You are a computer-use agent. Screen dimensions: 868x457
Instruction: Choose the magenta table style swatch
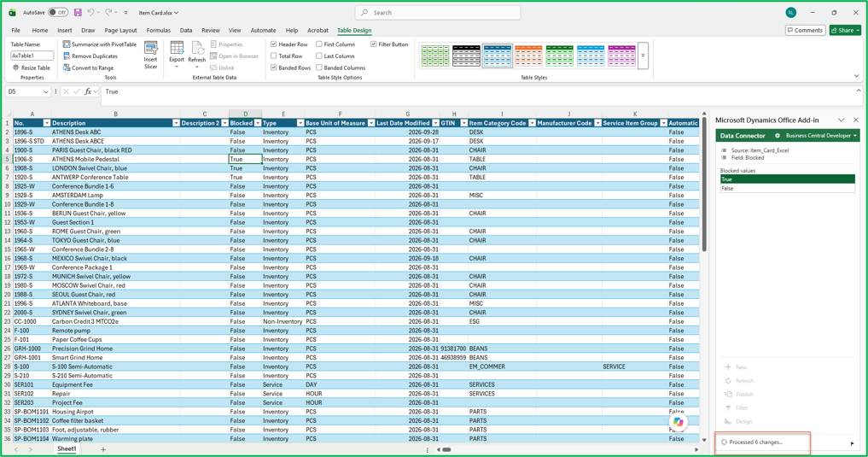(621, 56)
